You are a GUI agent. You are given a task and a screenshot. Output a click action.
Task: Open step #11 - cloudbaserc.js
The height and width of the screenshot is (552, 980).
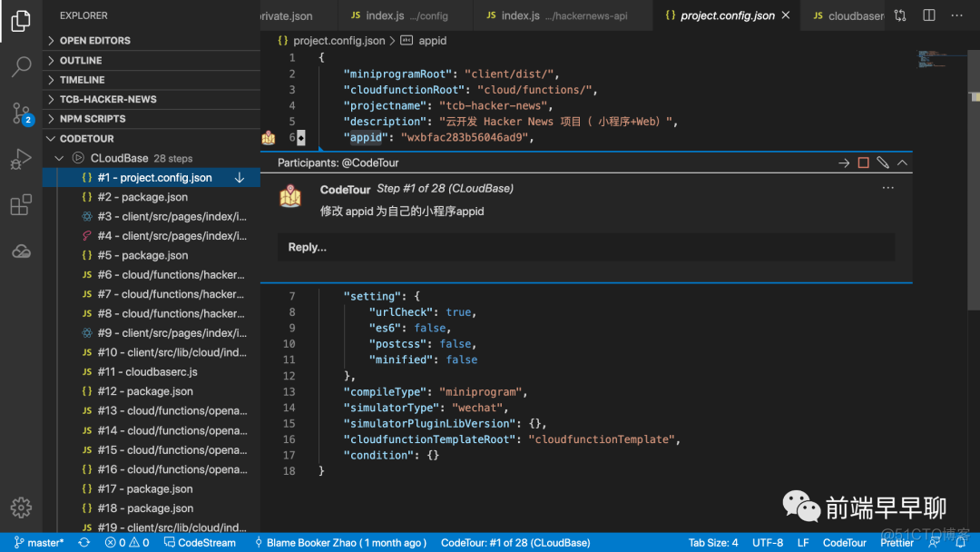(x=152, y=372)
